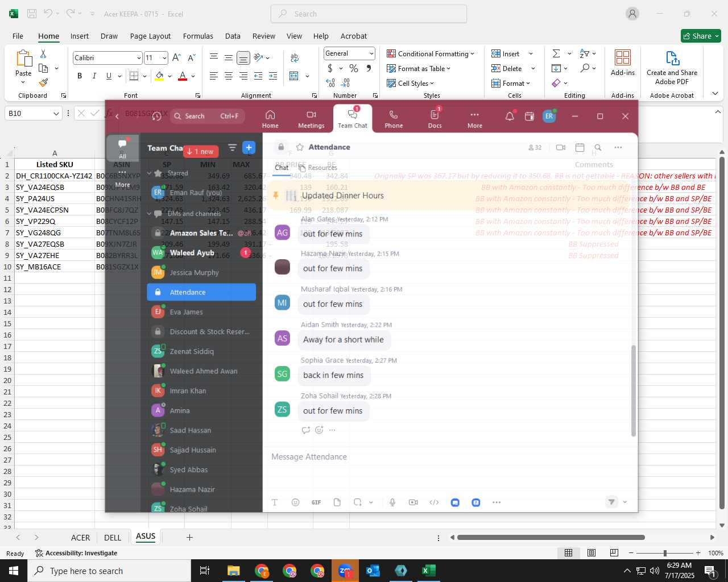
Task: Switch to Page Break Preview view
Action: pyautogui.click(x=614, y=553)
